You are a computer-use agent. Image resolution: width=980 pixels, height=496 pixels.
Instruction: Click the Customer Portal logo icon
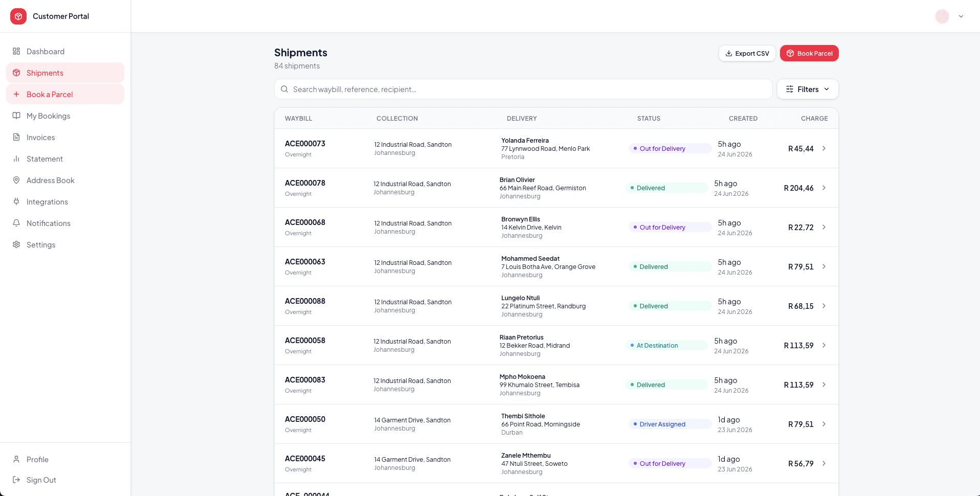pos(18,16)
